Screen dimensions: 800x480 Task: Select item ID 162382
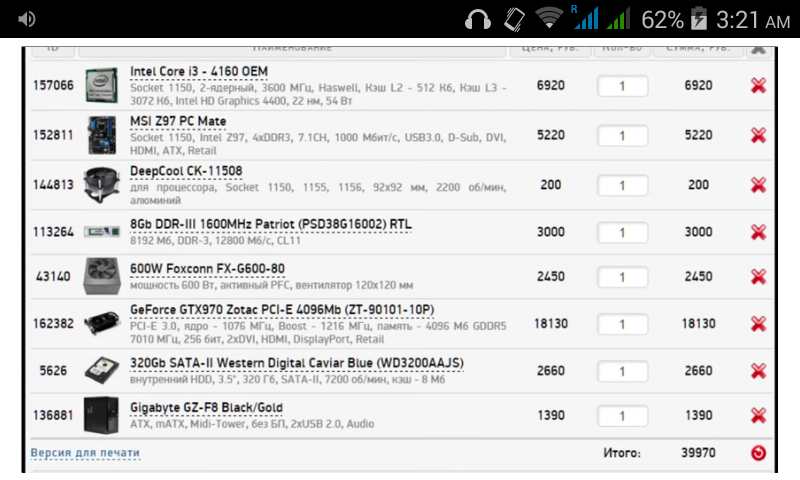click(x=54, y=323)
